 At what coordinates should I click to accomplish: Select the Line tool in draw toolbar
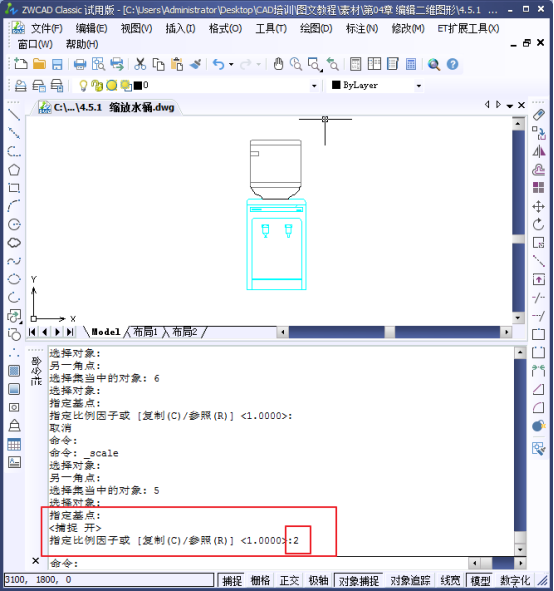click(14, 114)
